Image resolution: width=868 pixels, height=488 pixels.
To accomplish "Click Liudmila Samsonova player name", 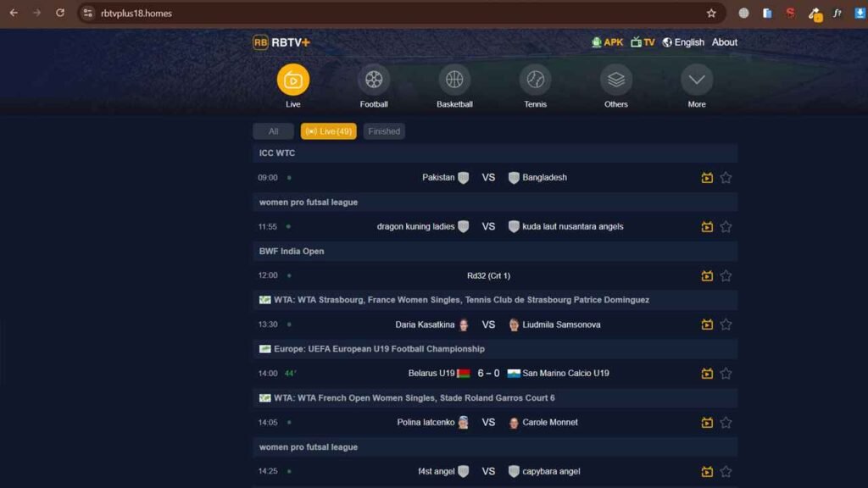I will point(561,324).
